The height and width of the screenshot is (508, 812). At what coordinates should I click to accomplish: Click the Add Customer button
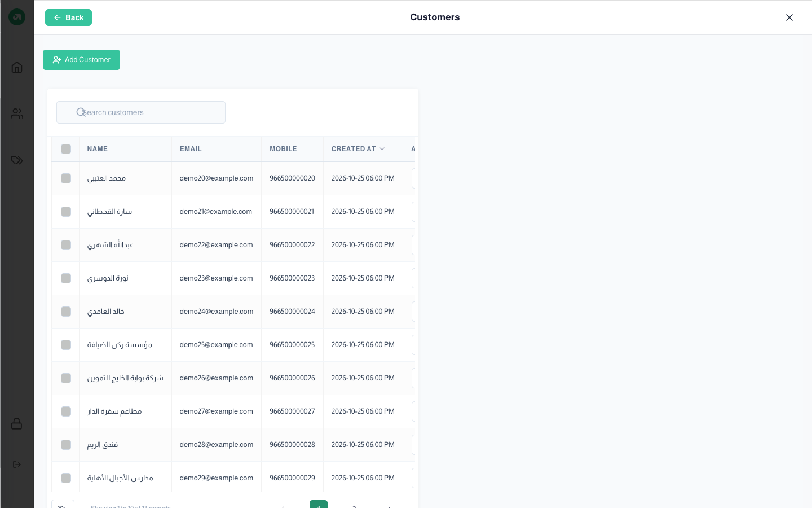point(81,60)
